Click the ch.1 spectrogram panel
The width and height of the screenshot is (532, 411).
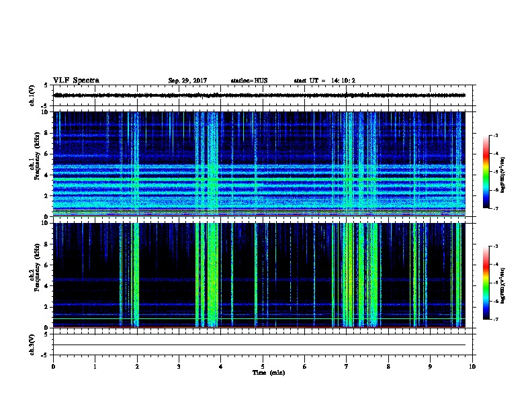click(259, 164)
